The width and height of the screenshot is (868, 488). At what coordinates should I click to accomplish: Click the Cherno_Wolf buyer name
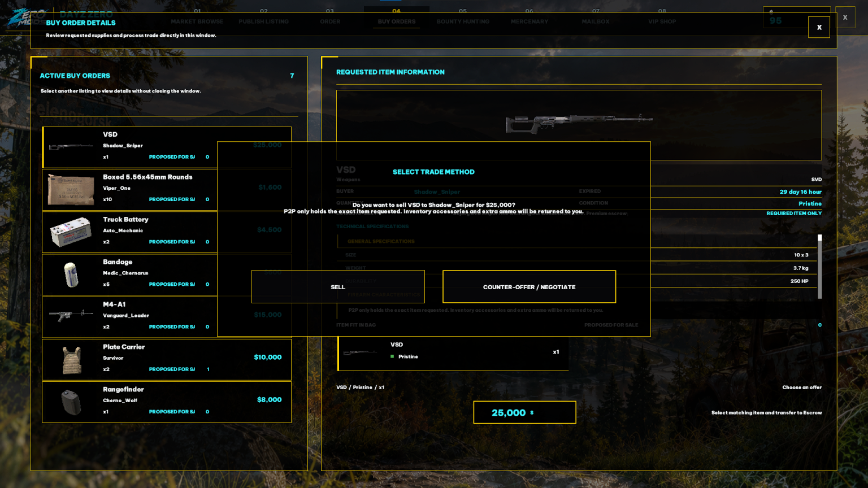coord(120,400)
